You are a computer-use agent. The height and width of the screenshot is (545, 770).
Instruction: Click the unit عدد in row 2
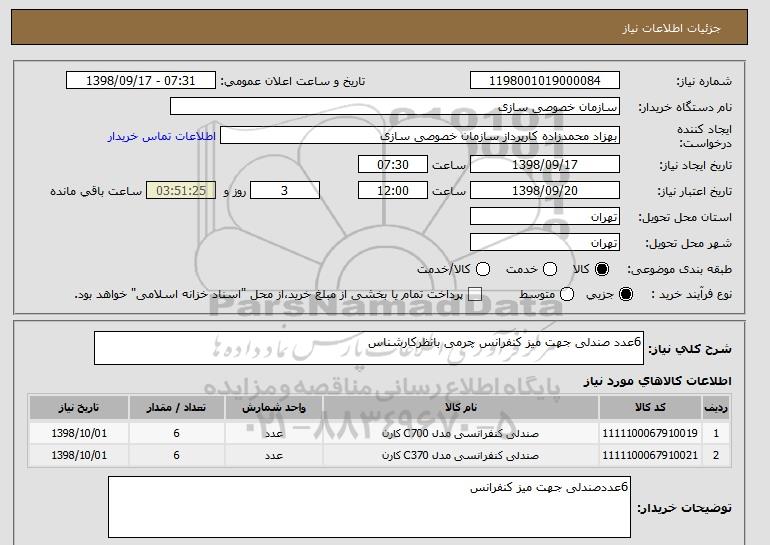(x=274, y=456)
